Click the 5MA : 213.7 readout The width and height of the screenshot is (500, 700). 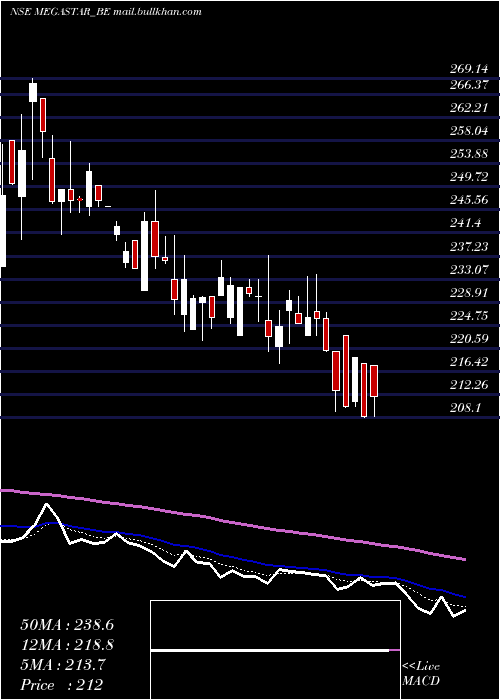(63, 665)
